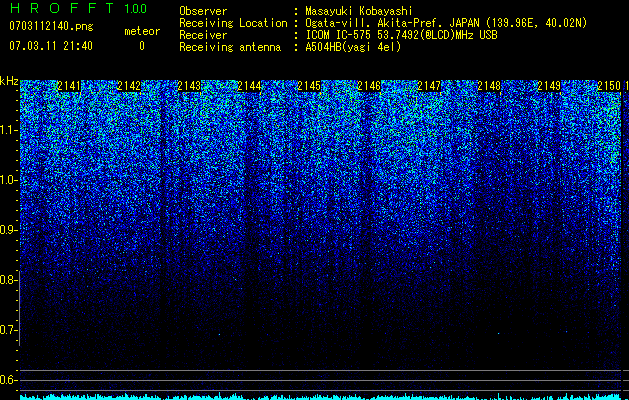The height and width of the screenshot is (400, 629).
Task: Click the 0.7 frequency axis label
Action: (x=7, y=330)
